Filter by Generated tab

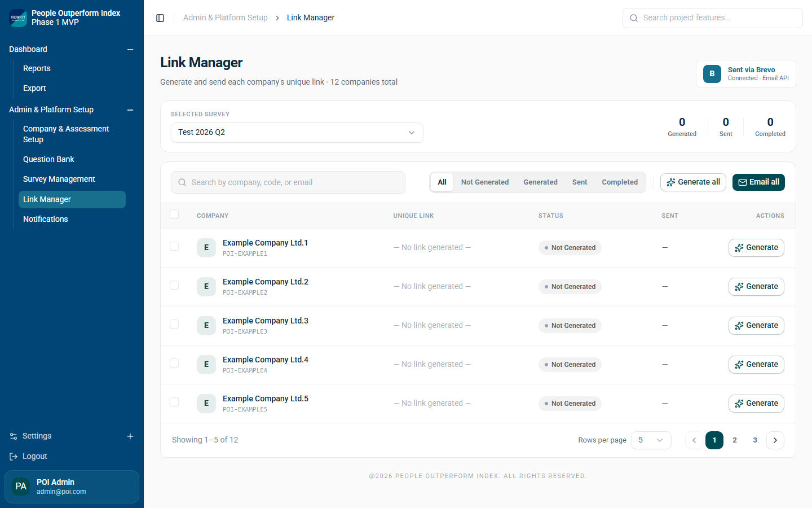point(540,182)
